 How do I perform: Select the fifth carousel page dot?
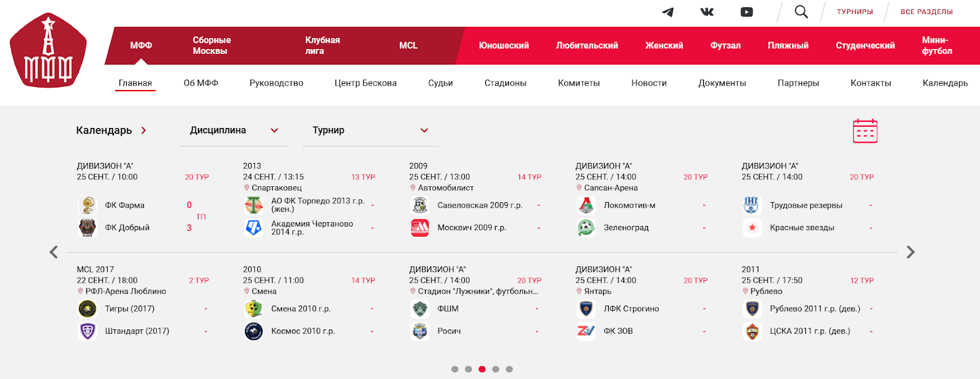509,369
